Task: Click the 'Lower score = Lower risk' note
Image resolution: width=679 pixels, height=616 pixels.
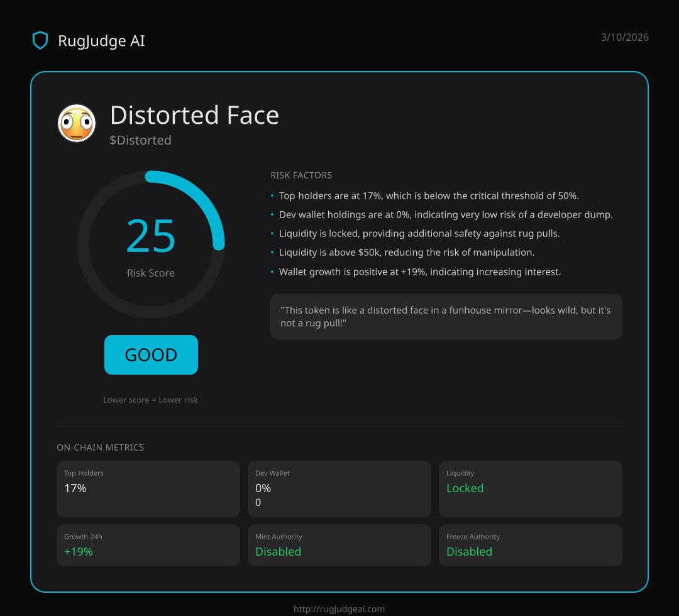Action: pos(151,400)
